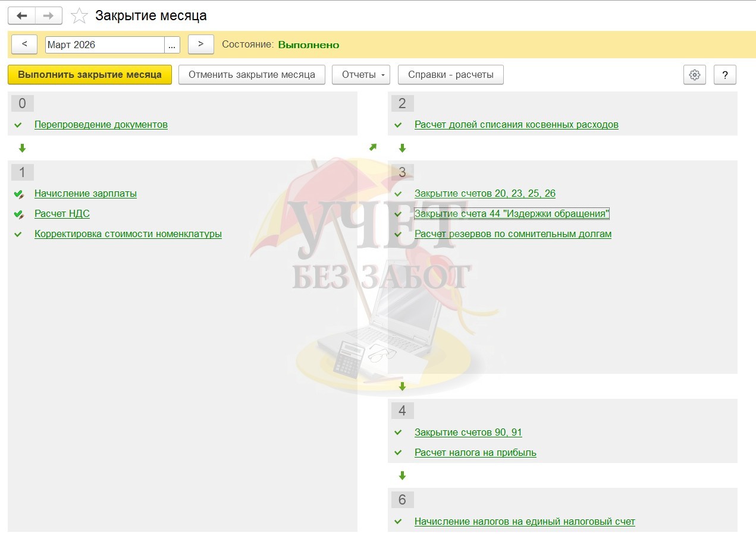Open help with the question mark button
The height and width of the screenshot is (539, 756).
pos(724,75)
